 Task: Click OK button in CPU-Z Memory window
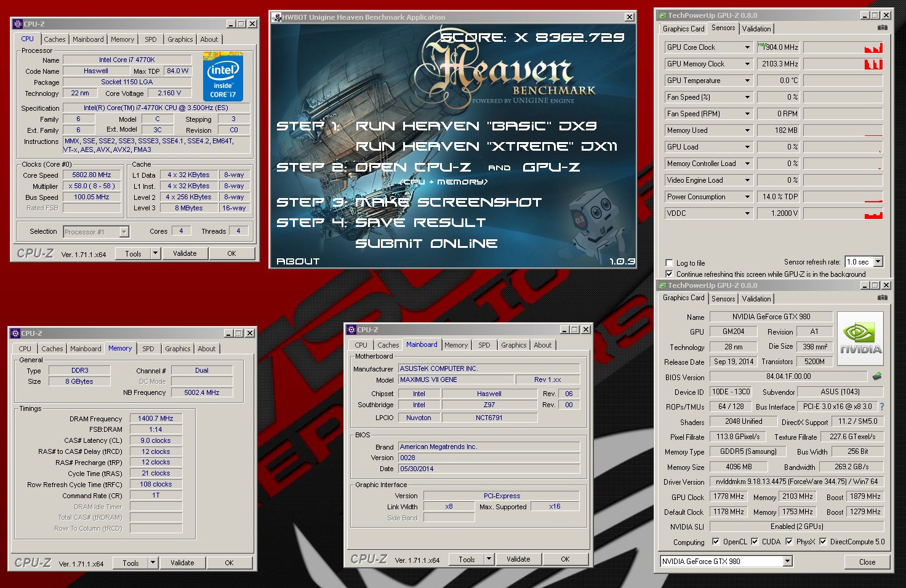click(229, 563)
